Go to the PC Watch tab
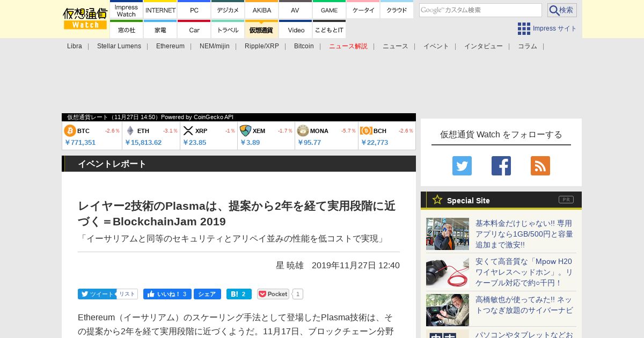This screenshot has width=644, height=338. point(194,10)
